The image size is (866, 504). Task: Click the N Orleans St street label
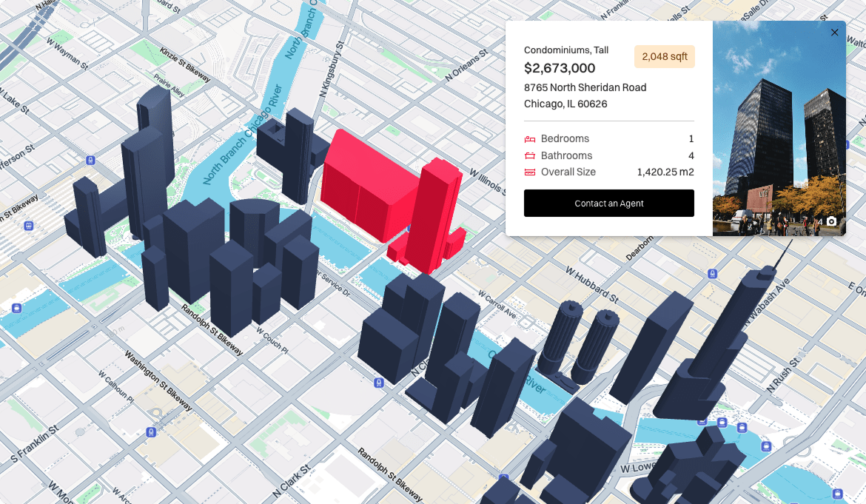pyautogui.click(x=467, y=65)
